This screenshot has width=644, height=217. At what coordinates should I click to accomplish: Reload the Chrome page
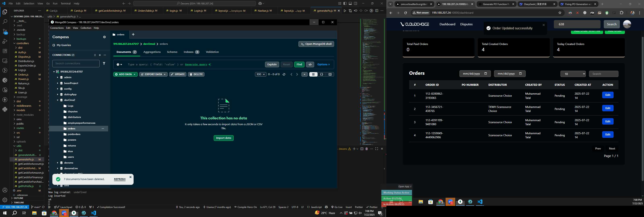(x=405, y=13)
